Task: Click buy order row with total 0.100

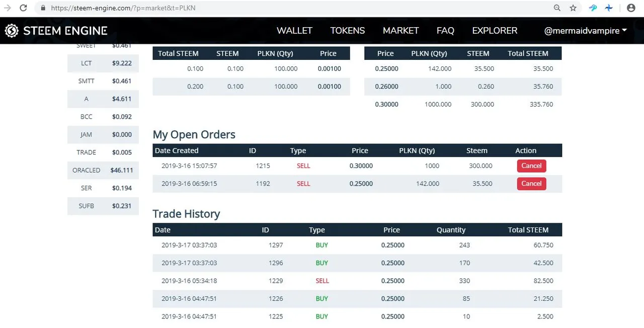Action: pos(251,68)
